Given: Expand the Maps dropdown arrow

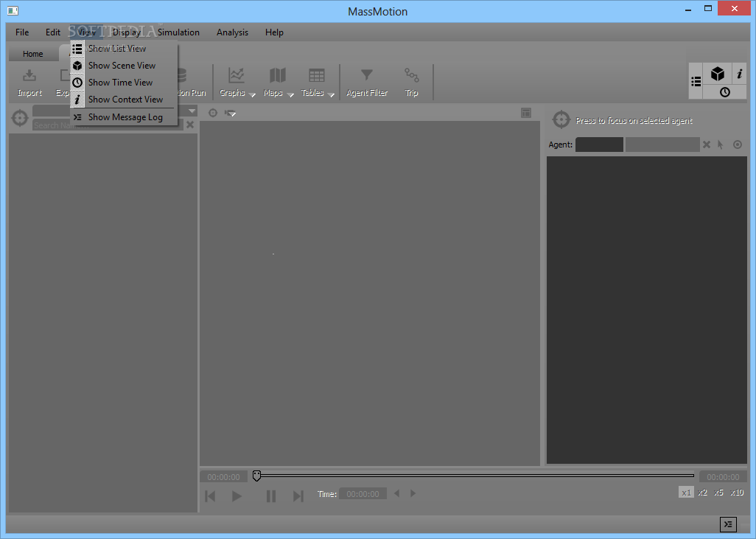Looking at the screenshot, I should 290,94.
